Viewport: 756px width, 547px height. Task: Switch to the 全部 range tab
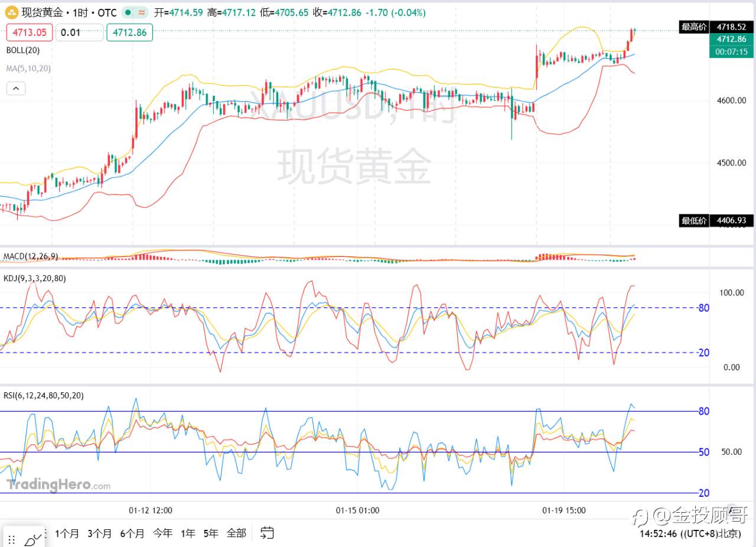pyautogui.click(x=236, y=533)
